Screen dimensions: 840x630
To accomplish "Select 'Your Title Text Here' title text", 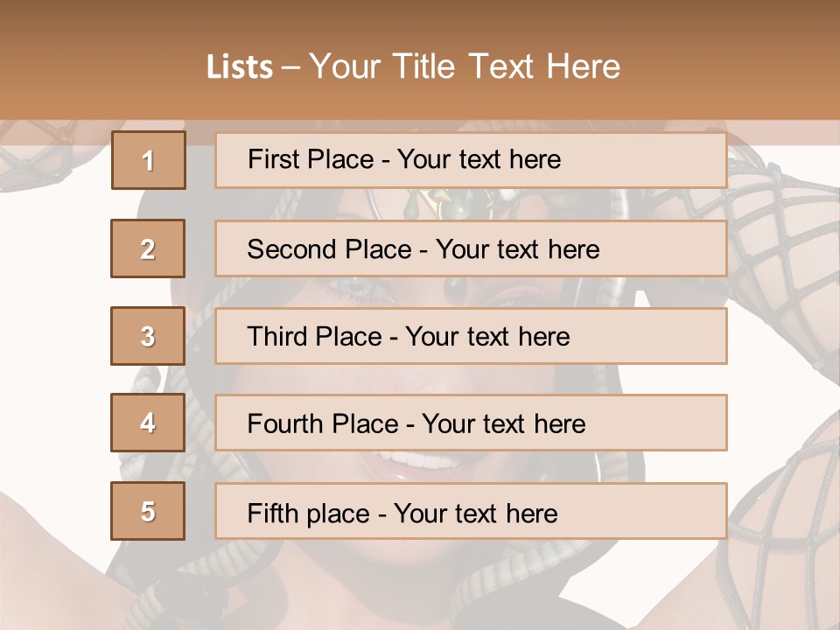I will tap(465, 66).
